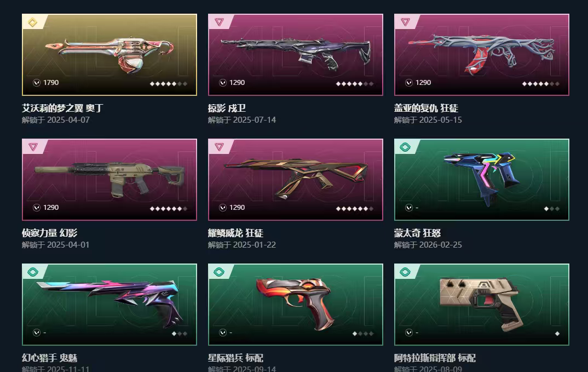The height and width of the screenshot is (372, 588).
Task: Click the pink Premium tier icon on 掠影 戍卫
Action: pyautogui.click(x=219, y=22)
